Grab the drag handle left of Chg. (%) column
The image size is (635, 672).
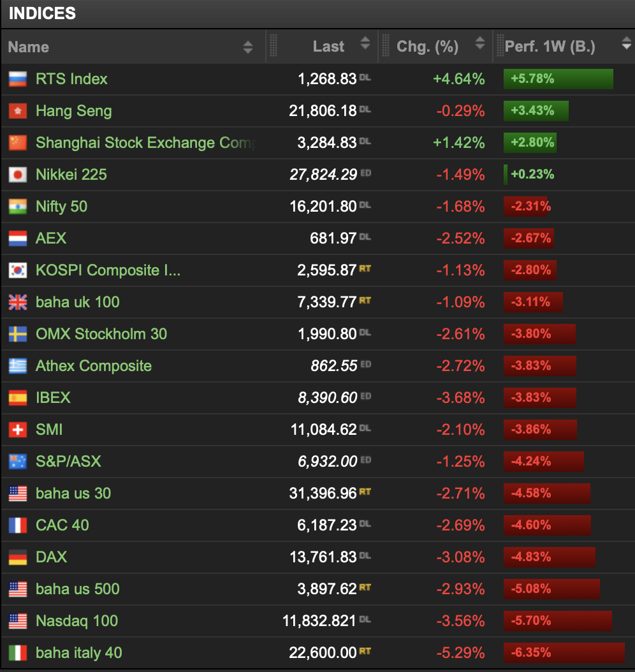385,45
